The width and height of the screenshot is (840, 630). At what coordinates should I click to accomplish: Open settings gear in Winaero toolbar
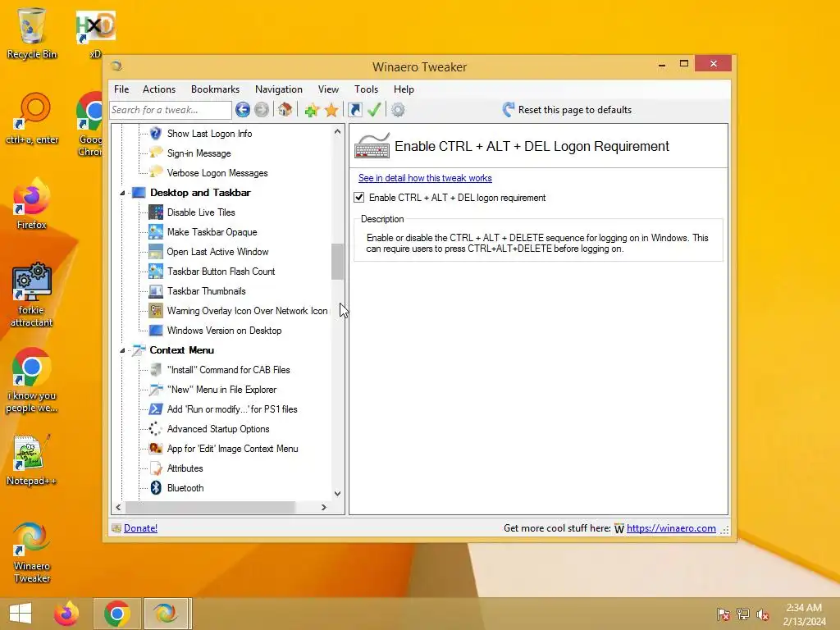[398, 110]
